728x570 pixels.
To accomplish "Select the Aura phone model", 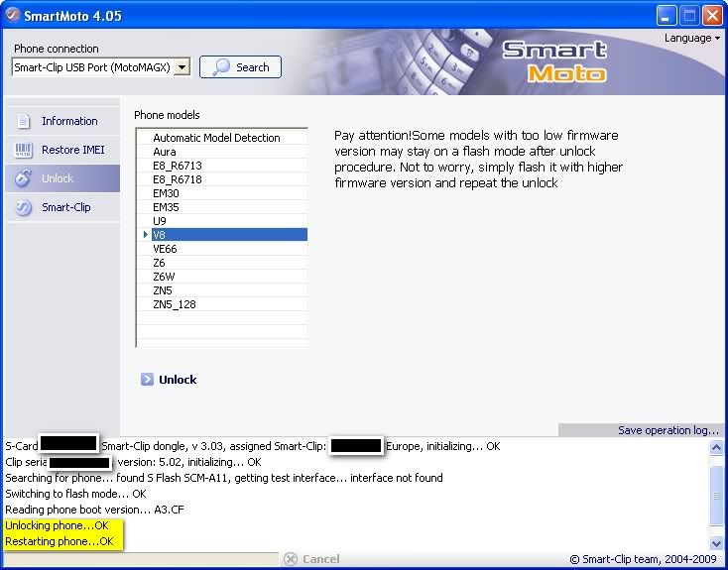I will (229, 152).
